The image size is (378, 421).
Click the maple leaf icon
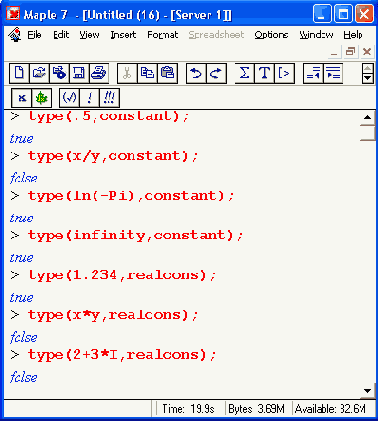[42, 98]
